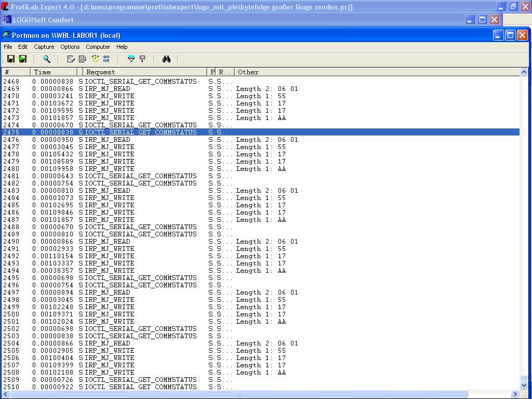This screenshot has width=532, height=399.
Task: Select row number 2509
Action: (x=11, y=380)
